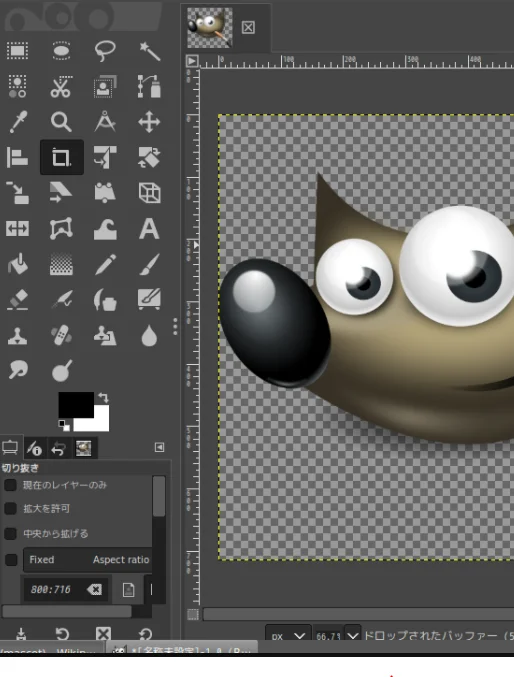Choose the Free Select lasso tool
Viewport: 514px width, 677px height.
pyautogui.click(x=105, y=51)
